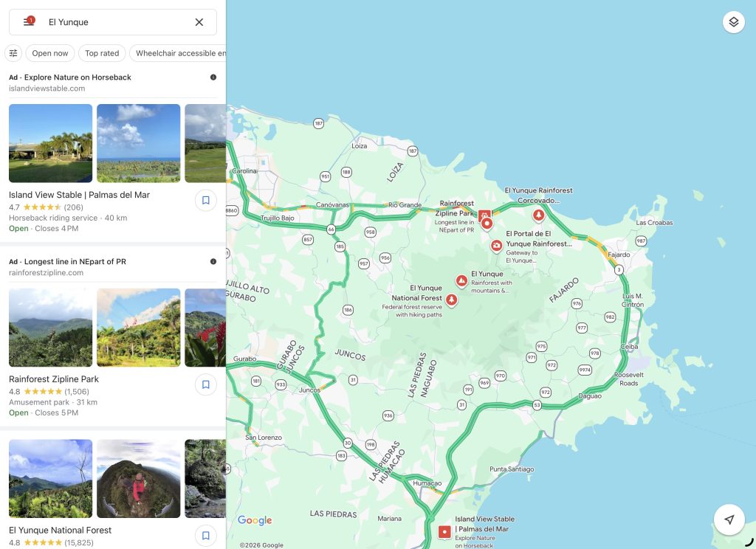Image resolution: width=756 pixels, height=549 pixels.
Task: Click Trujillo Bajo label on map
Action: pyautogui.click(x=278, y=218)
